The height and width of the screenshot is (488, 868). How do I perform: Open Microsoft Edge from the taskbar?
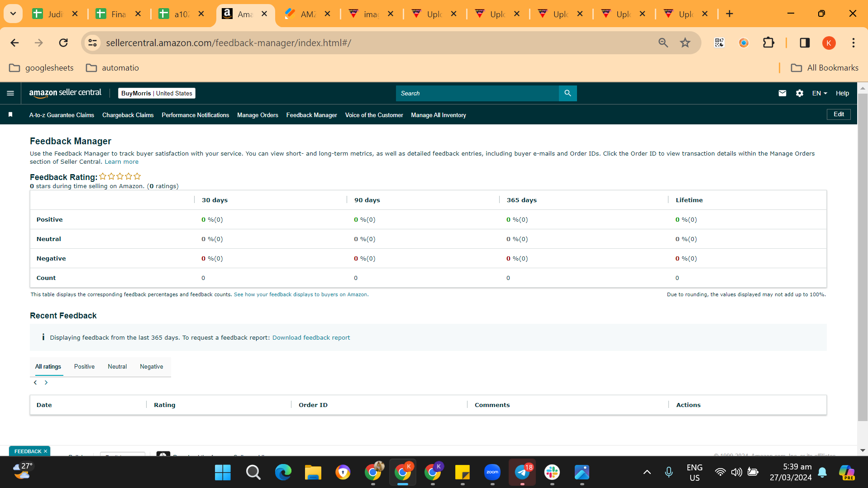tap(283, 473)
